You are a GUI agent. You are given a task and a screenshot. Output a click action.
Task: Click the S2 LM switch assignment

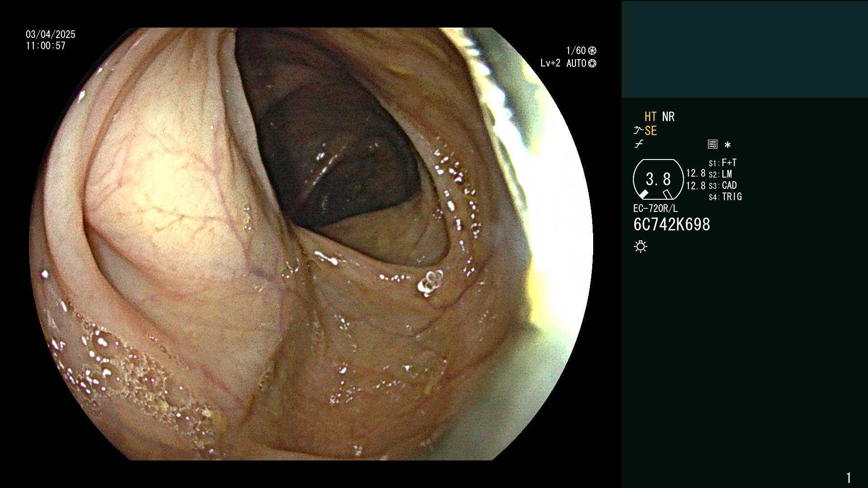click(720, 174)
